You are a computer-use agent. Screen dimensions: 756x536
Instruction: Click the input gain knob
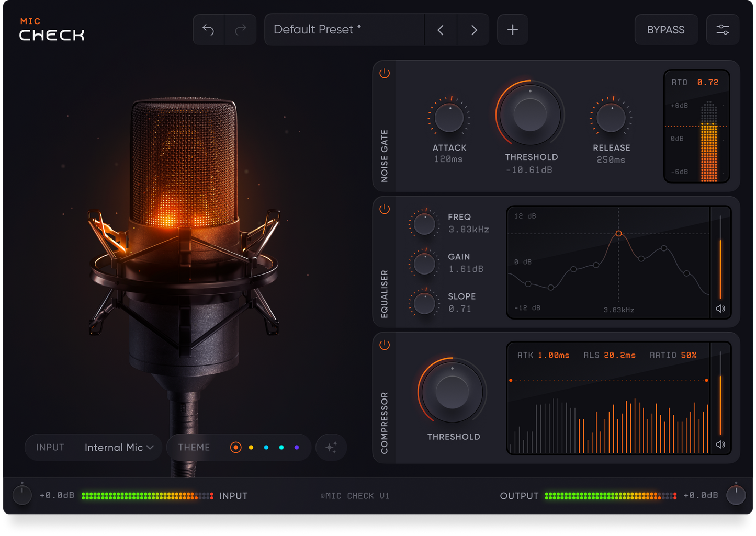click(22, 495)
